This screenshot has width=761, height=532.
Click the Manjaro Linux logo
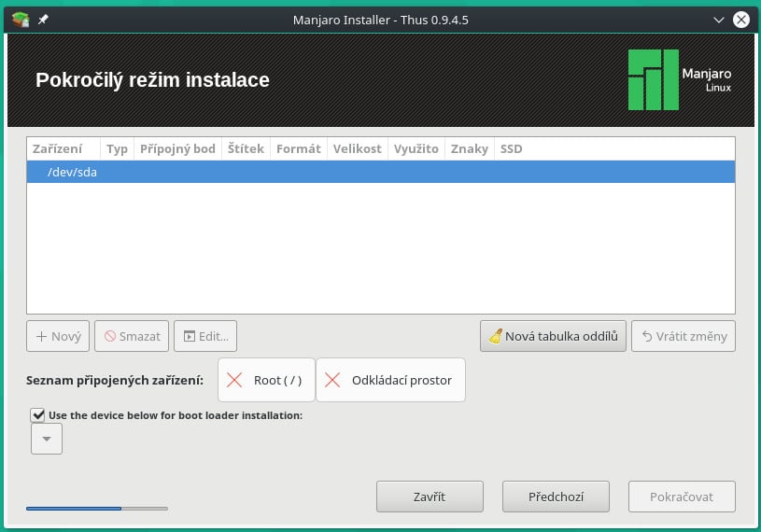pyautogui.click(x=680, y=79)
